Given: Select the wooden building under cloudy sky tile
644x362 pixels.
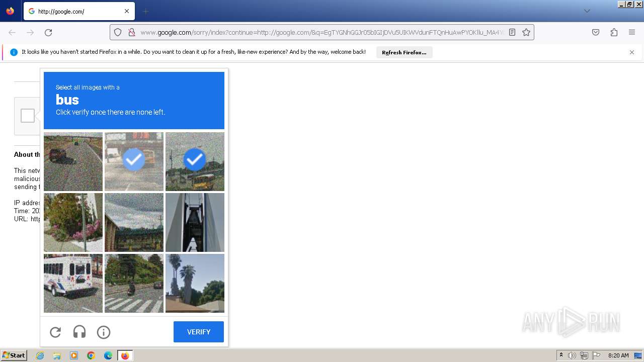Looking at the screenshot, I should pyautogui.click(x=134, y=222).
